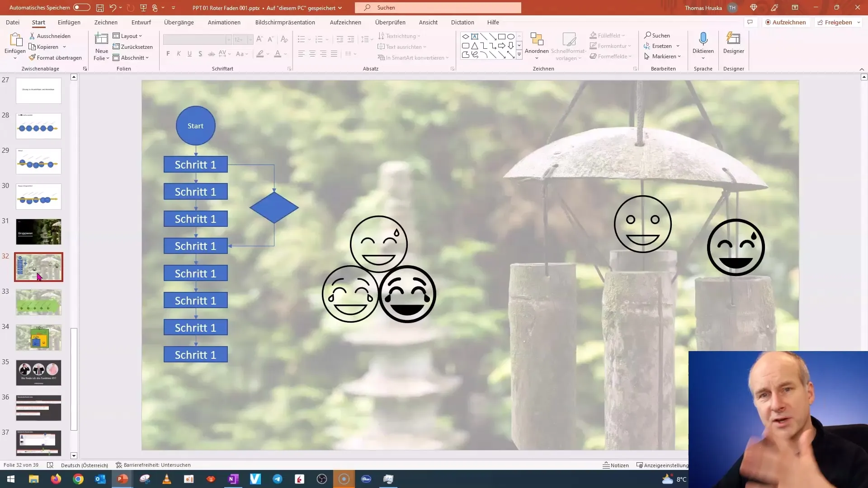
Task: Toggle text shadow S formatting
Action: pyautogui.click(x=200, y=54)
